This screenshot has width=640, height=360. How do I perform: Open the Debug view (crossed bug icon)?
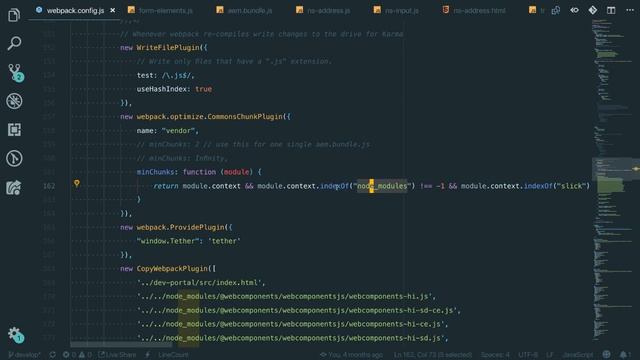click(14, 101)
